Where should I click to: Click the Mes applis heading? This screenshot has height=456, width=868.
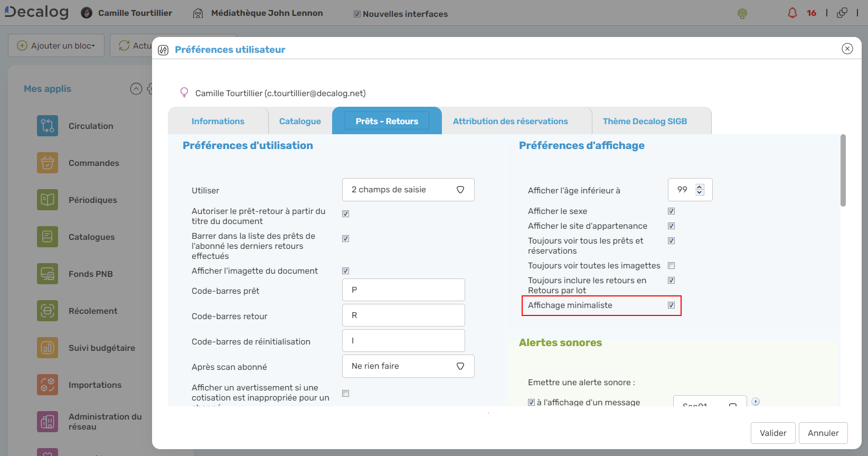[x=48, y=89]
